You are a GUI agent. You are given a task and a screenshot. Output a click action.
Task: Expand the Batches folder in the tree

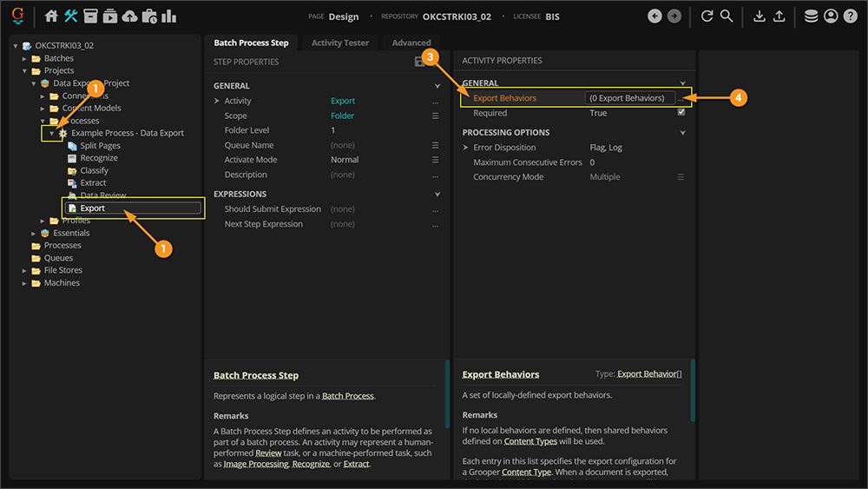pos(25,58)
